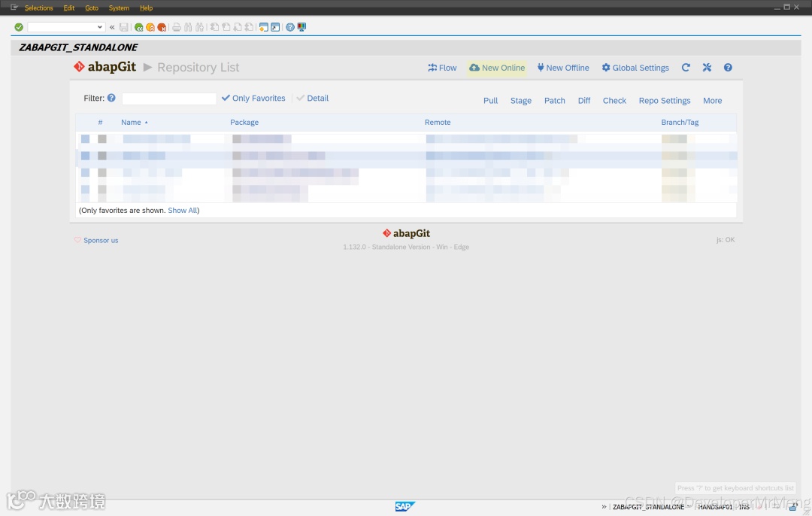Open the ZABAPGIT_STANDALONE status bar dropdown
The height and width of the screenshot is (516, 812).
coord(688,506)
